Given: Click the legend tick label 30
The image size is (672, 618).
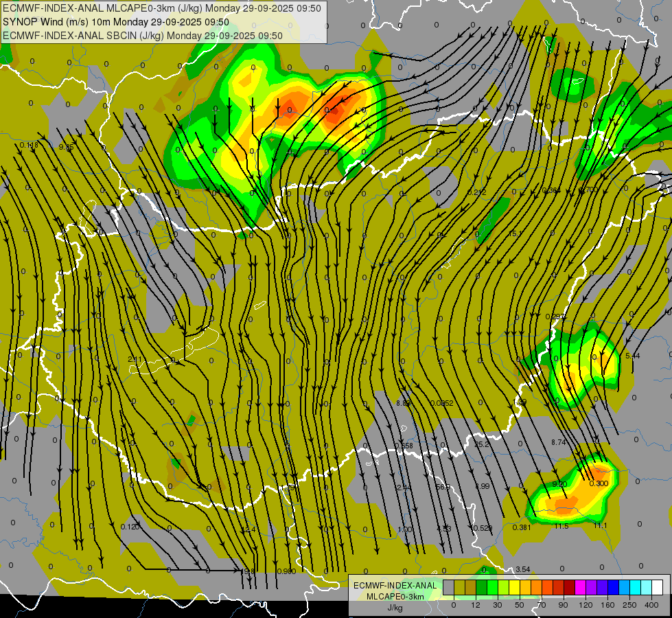Looking at the screenshot, I should tap(498, 605).
